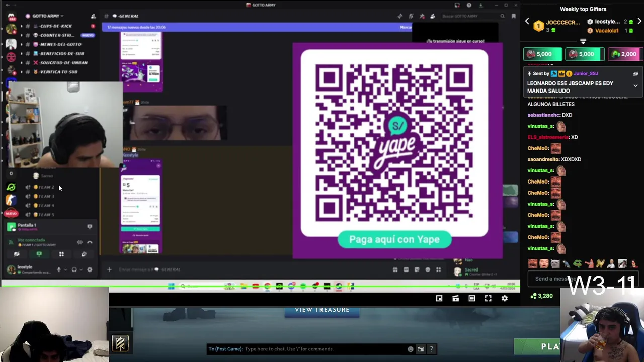This screenshot has width=644, height=362.
Task: Open the Discord threads icon in header
Action: (x=400, y=16)
